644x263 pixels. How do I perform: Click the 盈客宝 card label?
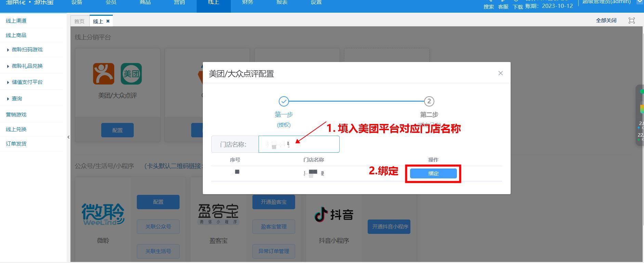[x=218, y=241]
